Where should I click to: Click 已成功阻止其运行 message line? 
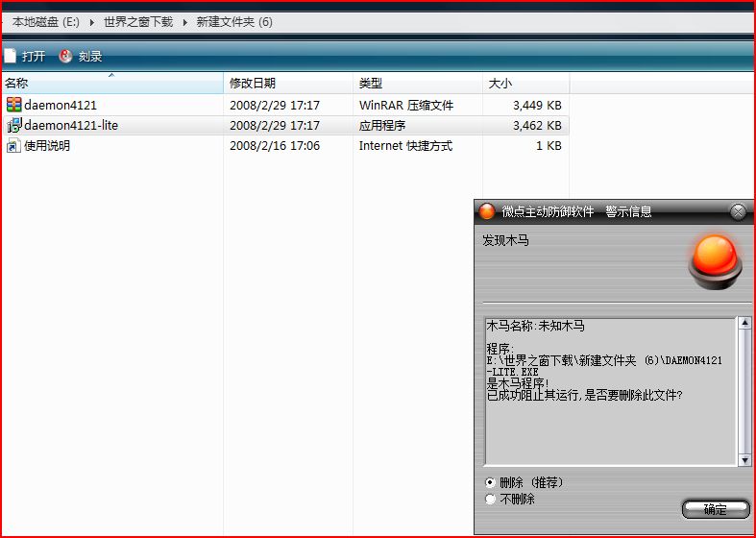[584, 395]
